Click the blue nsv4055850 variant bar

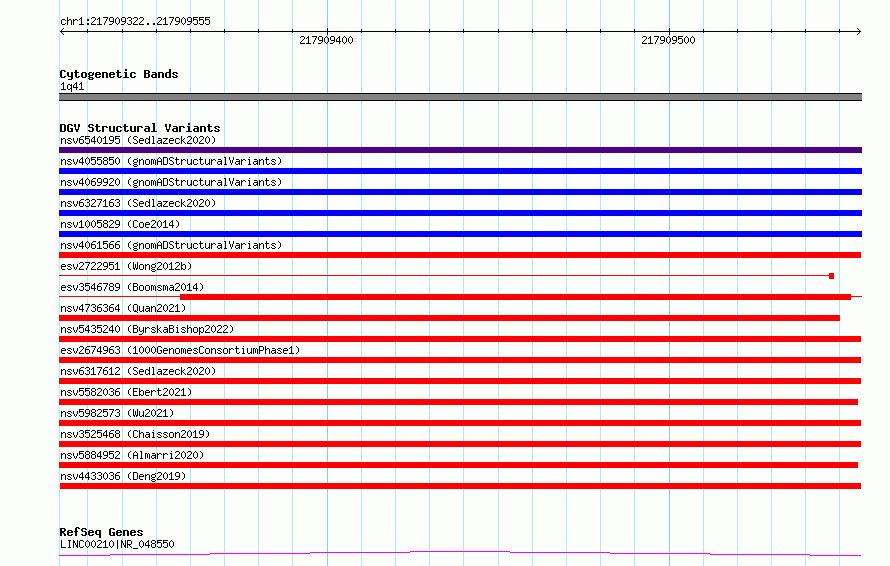[460, 171]
